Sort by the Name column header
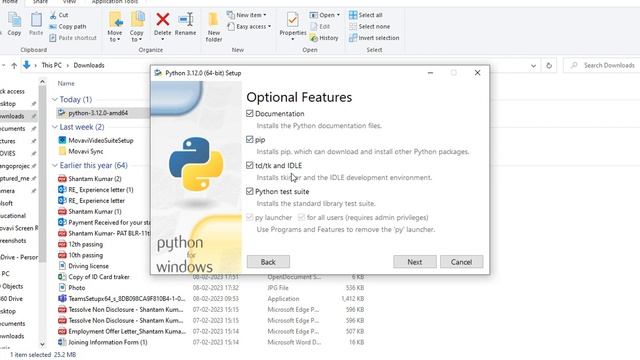Screen dimensions: 640x360 coord(66,83)
